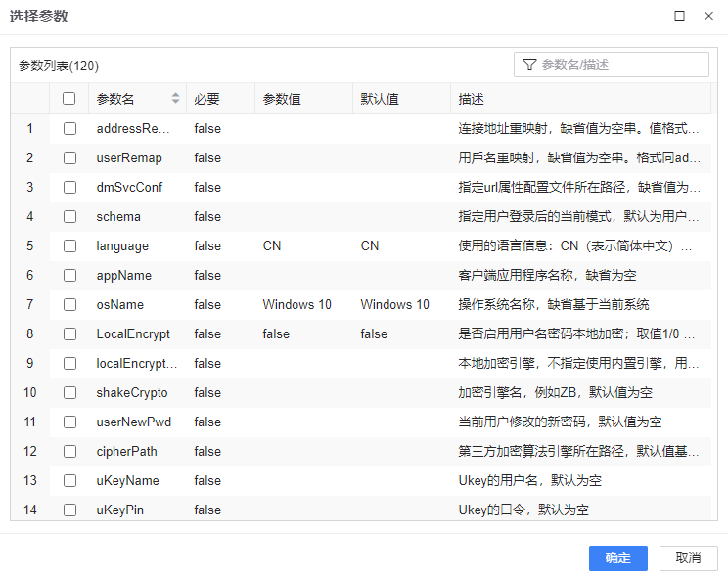
Task: Check the appName parameter checkbox
Action: (69, 275)
